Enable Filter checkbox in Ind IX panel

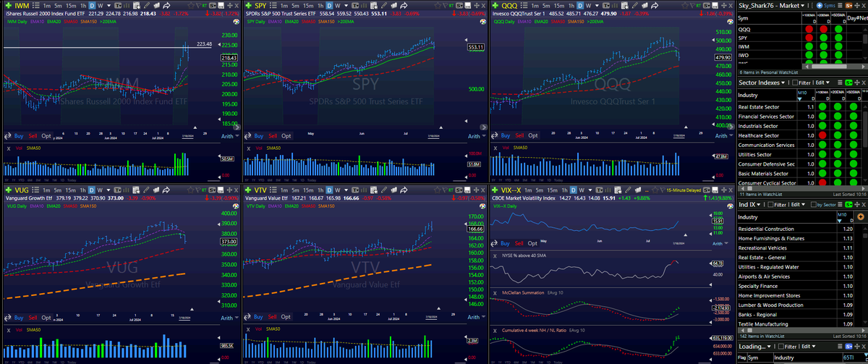tap(770, 204)
